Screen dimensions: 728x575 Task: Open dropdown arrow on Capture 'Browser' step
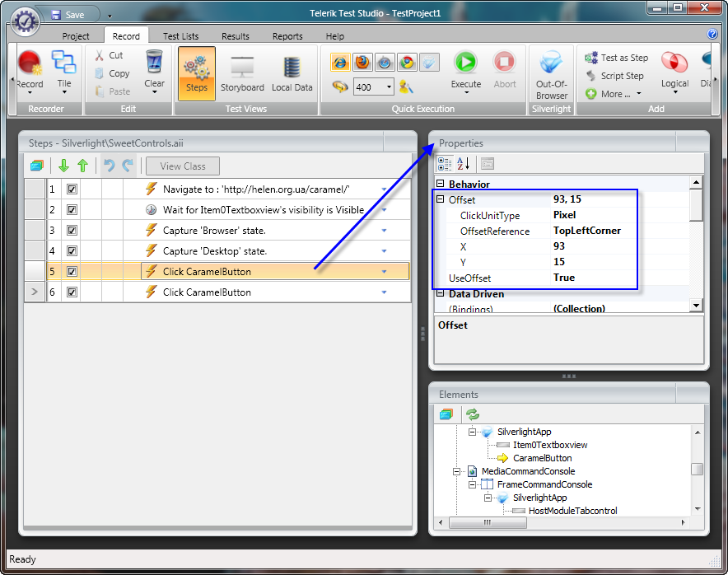pos(384,231)
